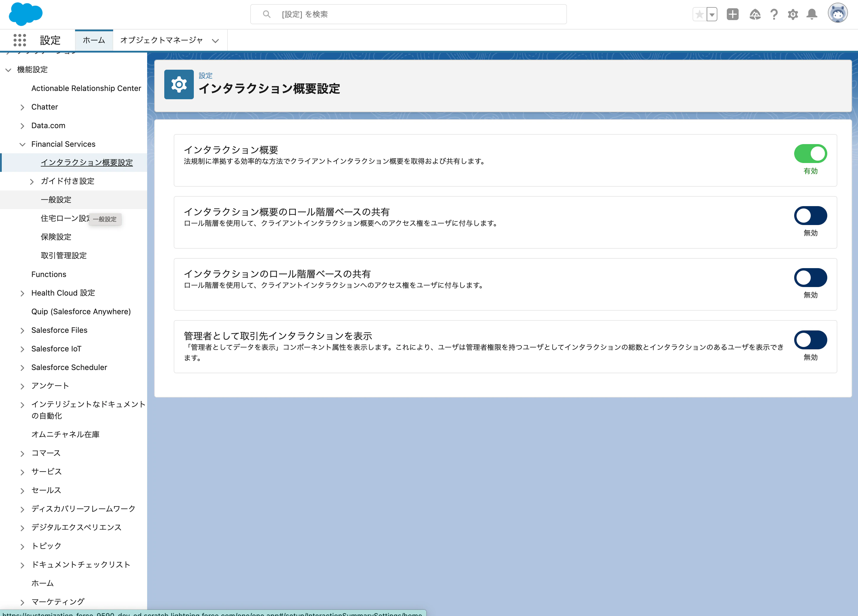Screen dimensions: 858x616
Task: Click the Salesforce cloud logo
Action: [25, 14]
